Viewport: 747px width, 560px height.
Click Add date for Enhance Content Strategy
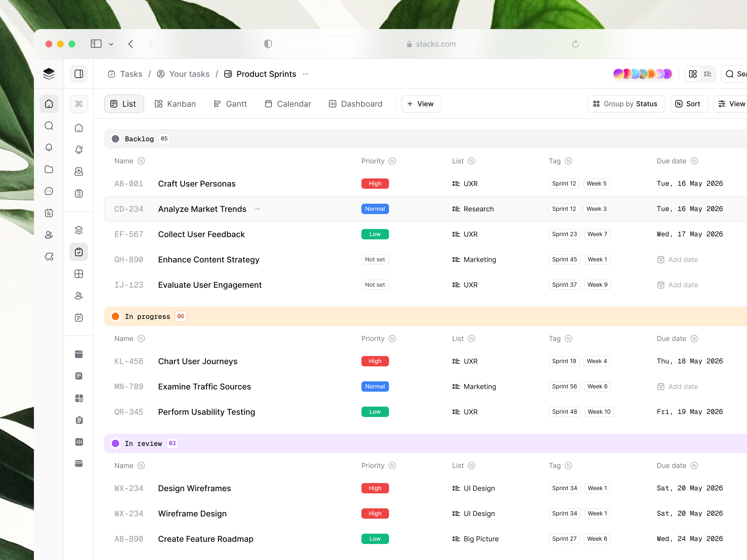tap(677, 260)
